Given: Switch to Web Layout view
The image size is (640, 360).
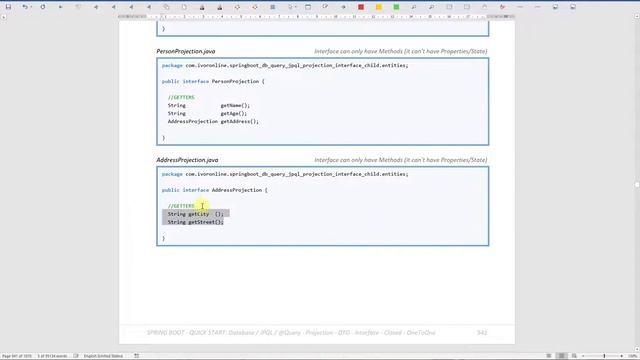Looking at the screenshot, I should coord(574,356).
